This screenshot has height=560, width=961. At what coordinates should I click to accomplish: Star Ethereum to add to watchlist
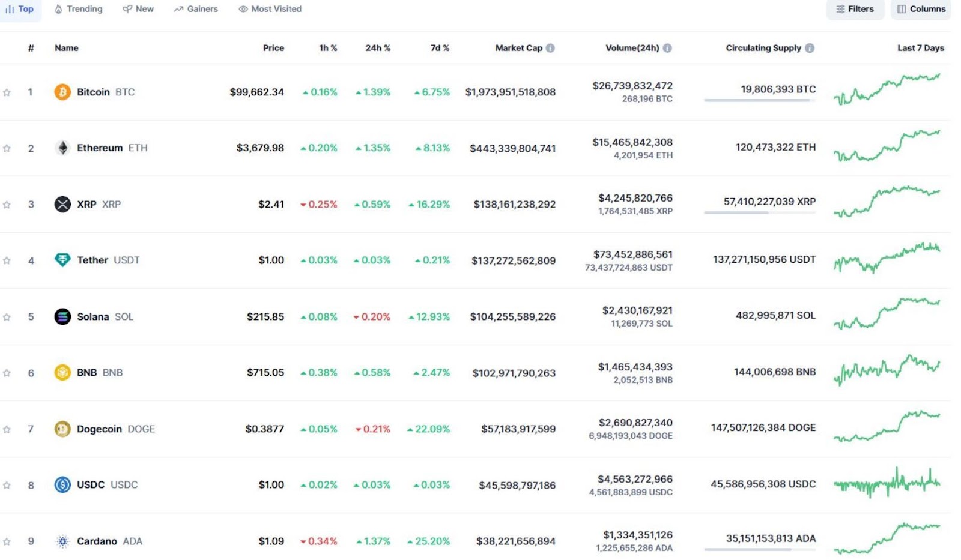pyautogui.click(x=7, y=148)
